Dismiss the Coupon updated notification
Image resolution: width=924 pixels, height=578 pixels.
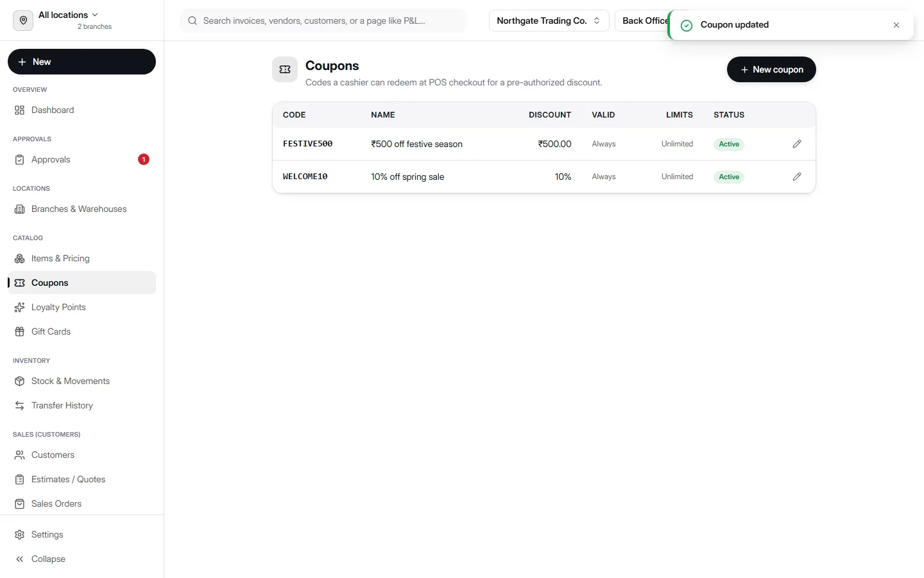click(896, 25)
